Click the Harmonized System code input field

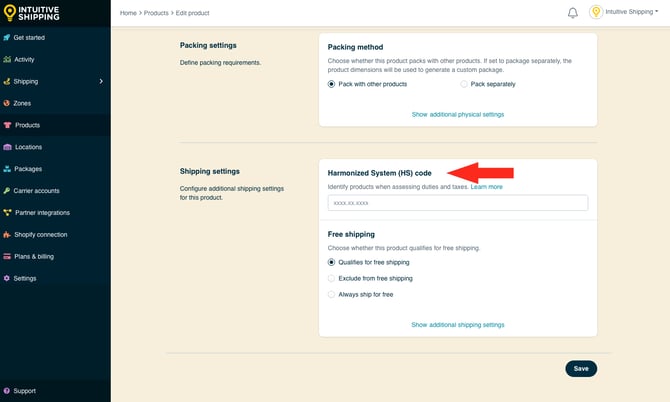[x=457, y=203]
